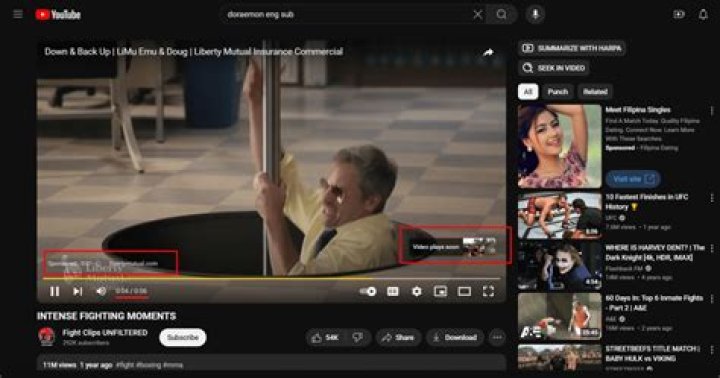This screenshot has height=378, width=720.
Task: Seek on the yellow ad progress bar
Action: tap(271, 278)
